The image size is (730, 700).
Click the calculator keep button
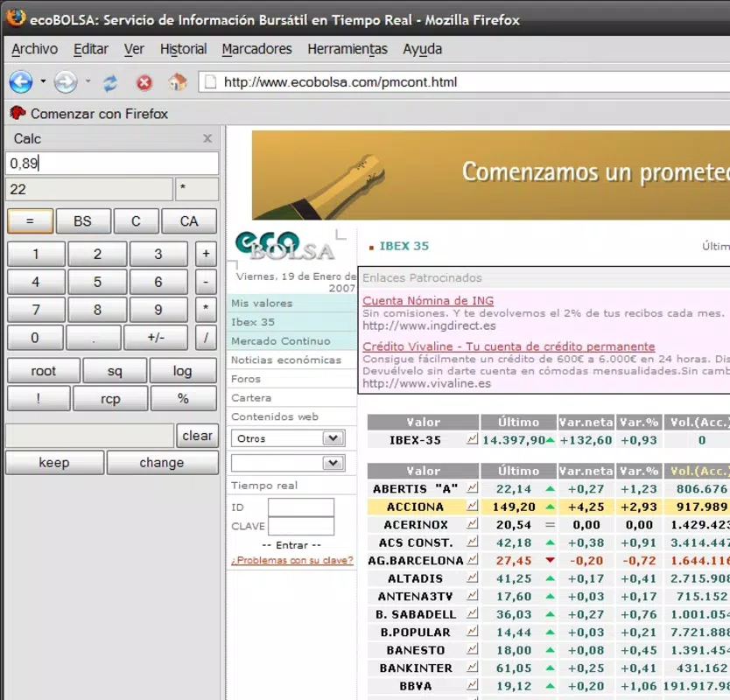(54, 463)
